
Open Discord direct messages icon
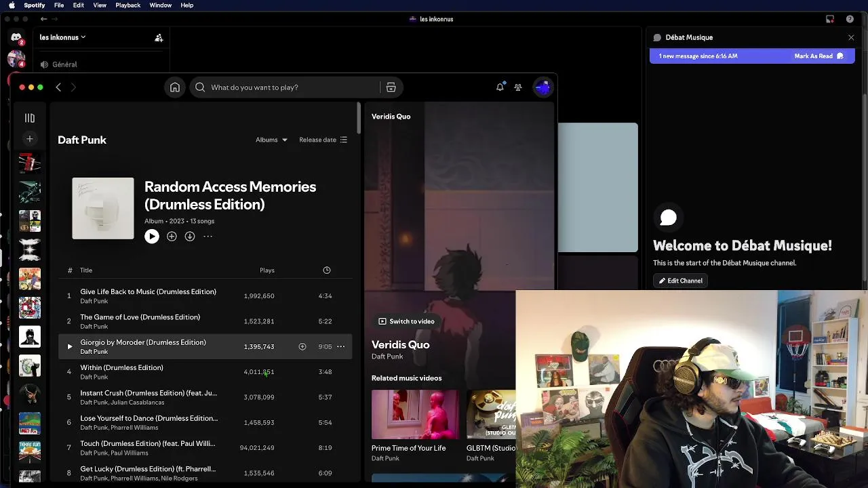tap(16, 38)
